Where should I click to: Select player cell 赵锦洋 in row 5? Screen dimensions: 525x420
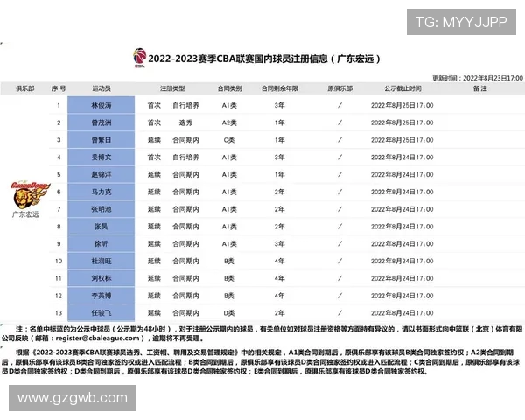(101, 174)
